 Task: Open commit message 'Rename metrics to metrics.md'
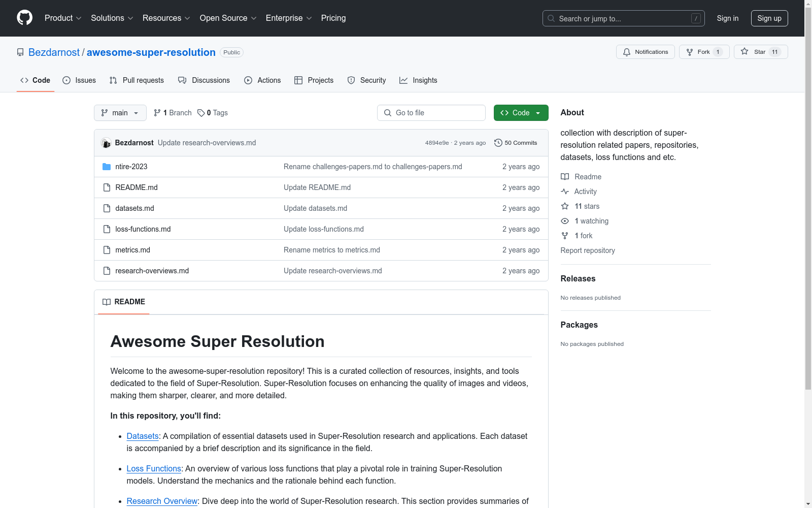pyautogui.click(x=332, y=250)
